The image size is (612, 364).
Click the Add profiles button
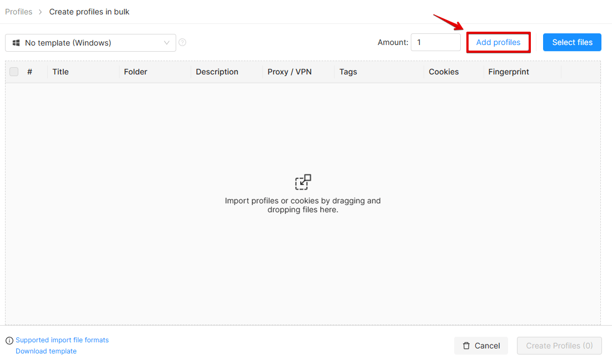click(499, 43)
